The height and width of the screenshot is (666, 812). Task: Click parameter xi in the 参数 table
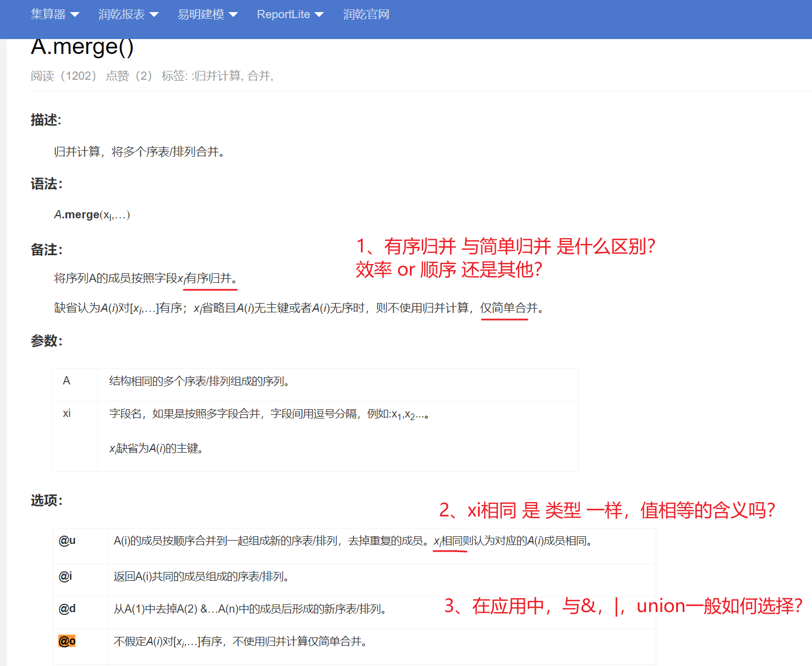point(67,414)
